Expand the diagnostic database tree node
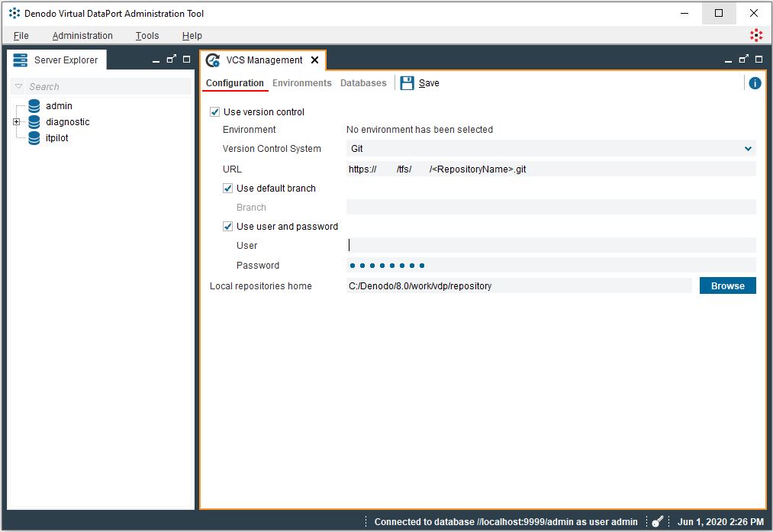Viewport: 773px width, 532px height. tap(16, 122)
